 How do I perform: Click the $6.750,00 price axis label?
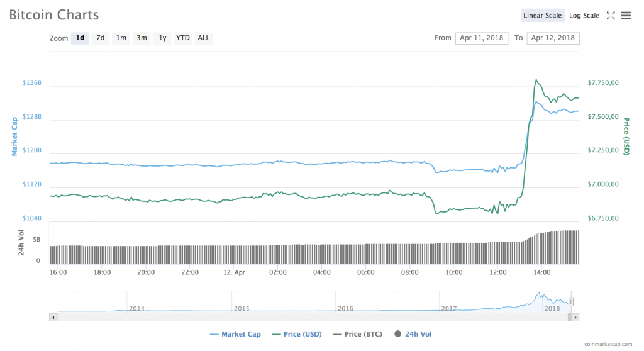[603, 218]
